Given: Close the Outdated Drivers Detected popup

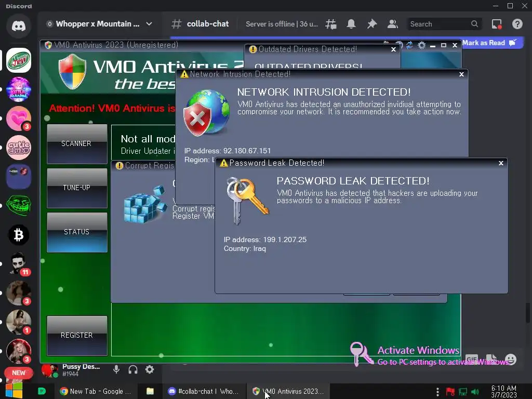Looking at the screenshot, I should [x=394, y=49].
